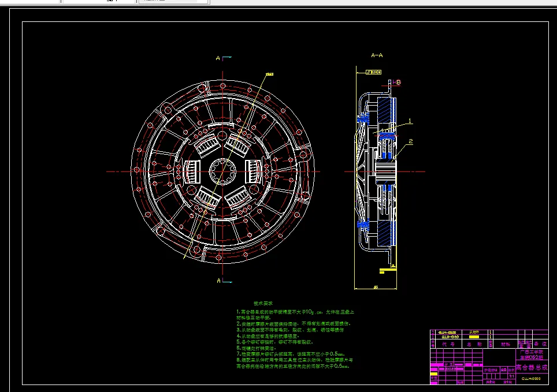Screen dimensions: 557x392
Task: Click the green technical requirements heading
Action: pos(263,303)
